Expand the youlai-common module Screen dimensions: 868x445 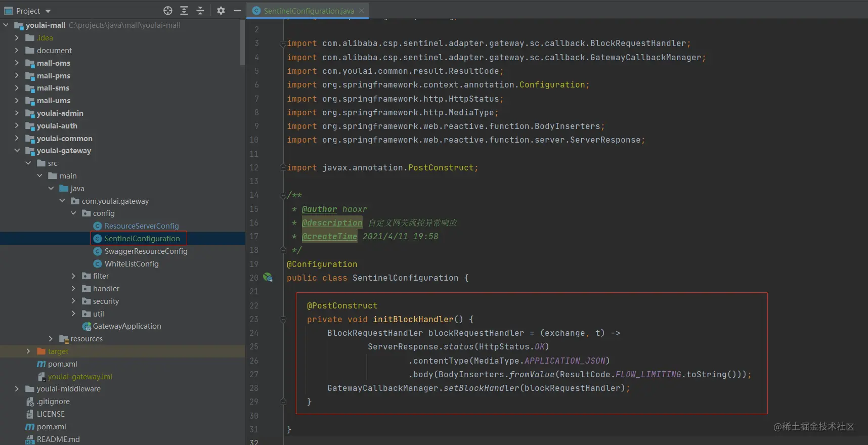tap(17, 138)
